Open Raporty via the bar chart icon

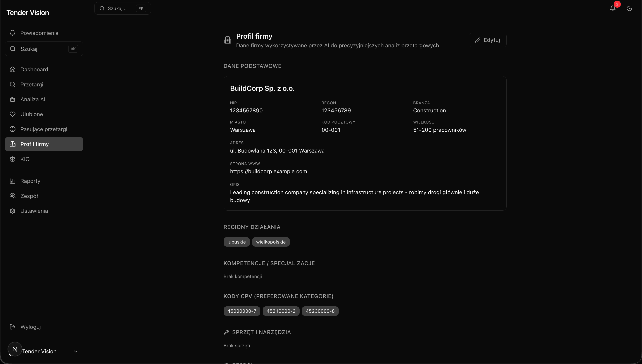tap(12, 181)
